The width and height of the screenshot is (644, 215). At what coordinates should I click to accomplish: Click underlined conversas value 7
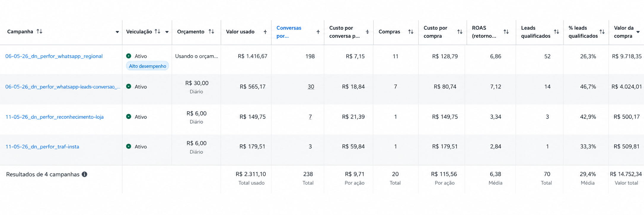coord(310,117)
